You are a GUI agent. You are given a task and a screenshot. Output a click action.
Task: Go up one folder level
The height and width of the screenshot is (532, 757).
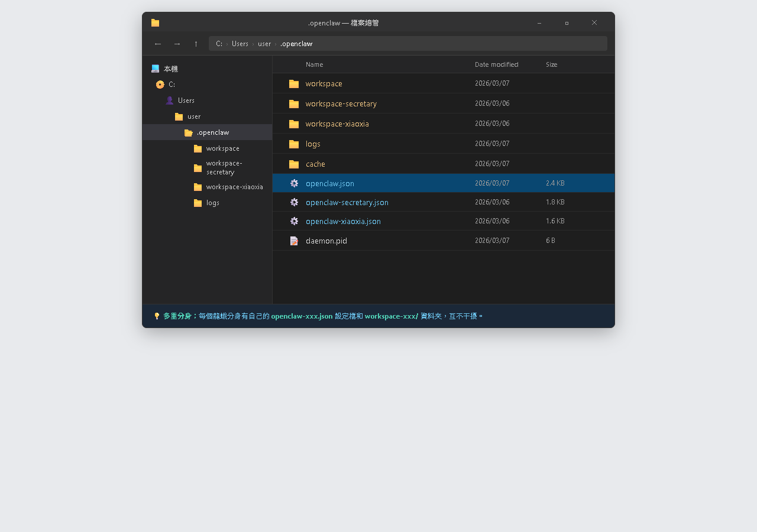196,44
